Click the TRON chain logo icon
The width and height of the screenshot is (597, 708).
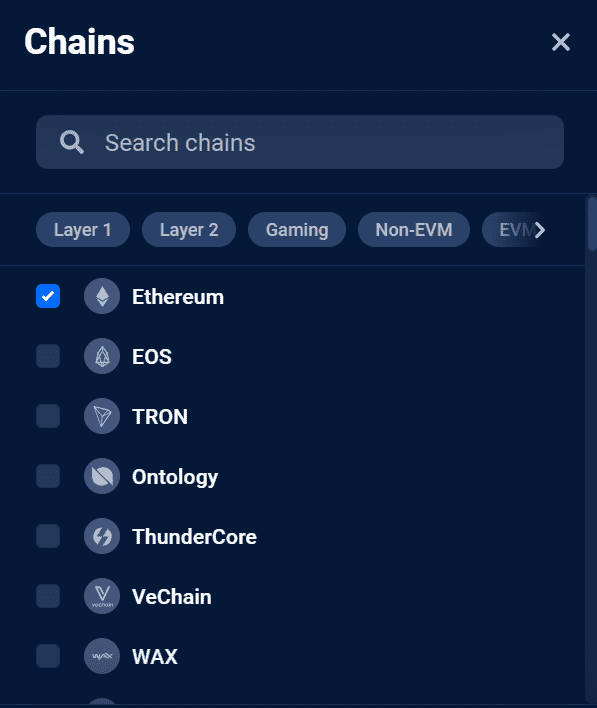tap(102, 416)
